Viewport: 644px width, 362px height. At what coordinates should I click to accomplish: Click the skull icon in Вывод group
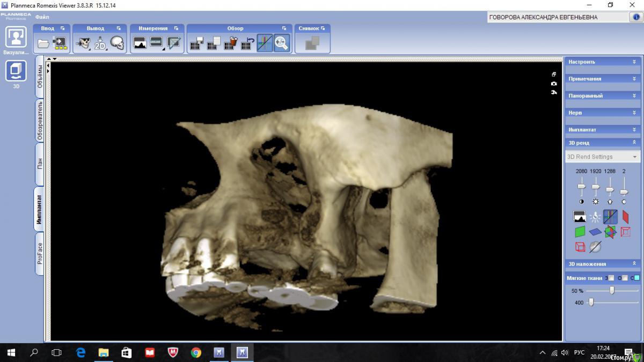pos(117,43)
